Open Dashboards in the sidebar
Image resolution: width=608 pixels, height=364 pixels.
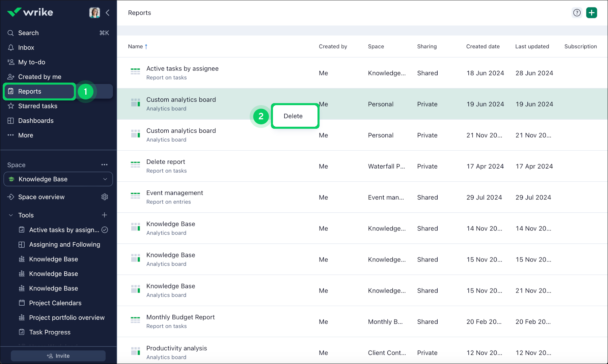[x=36, y=121]
